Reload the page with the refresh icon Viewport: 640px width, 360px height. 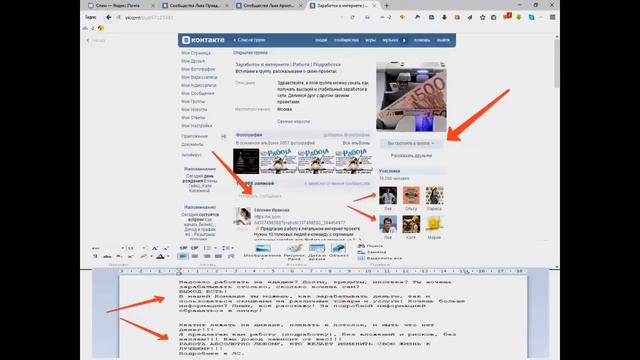tap(352, 17)
